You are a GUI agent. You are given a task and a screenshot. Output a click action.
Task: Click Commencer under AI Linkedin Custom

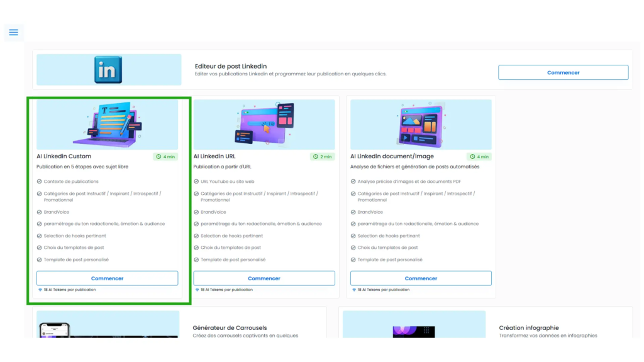click(107, 278)
